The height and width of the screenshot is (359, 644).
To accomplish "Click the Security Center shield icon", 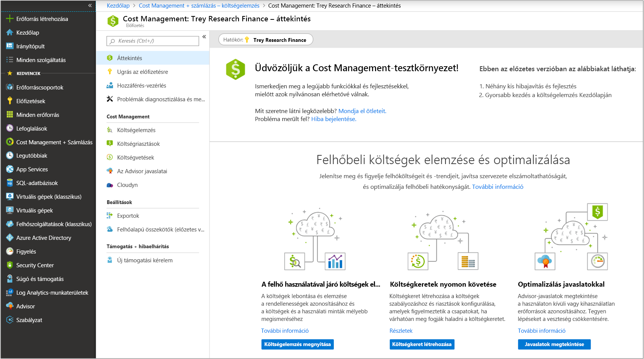I will pos(10,265).
